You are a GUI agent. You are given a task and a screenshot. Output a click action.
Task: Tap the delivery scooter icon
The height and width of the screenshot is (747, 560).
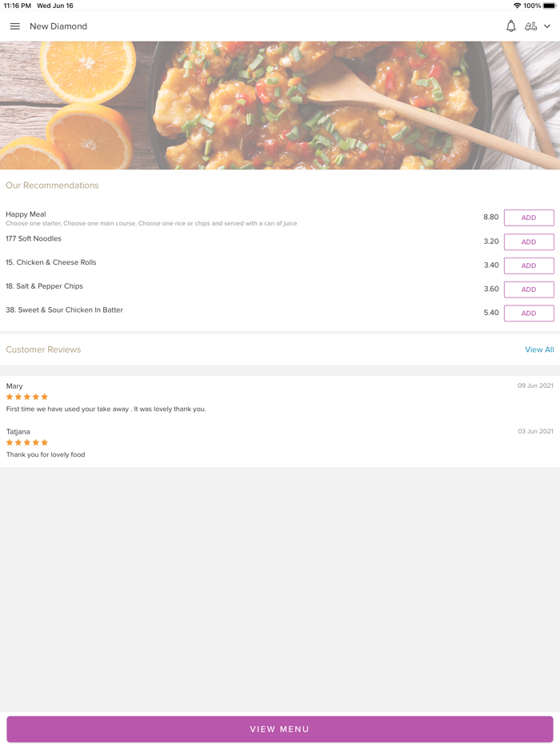pyautogui.click(x=530, y=26)
